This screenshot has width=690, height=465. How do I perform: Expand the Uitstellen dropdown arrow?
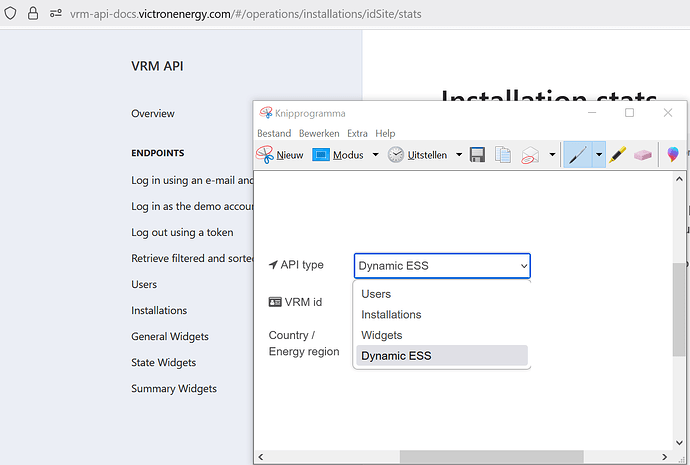click(459, 155)
